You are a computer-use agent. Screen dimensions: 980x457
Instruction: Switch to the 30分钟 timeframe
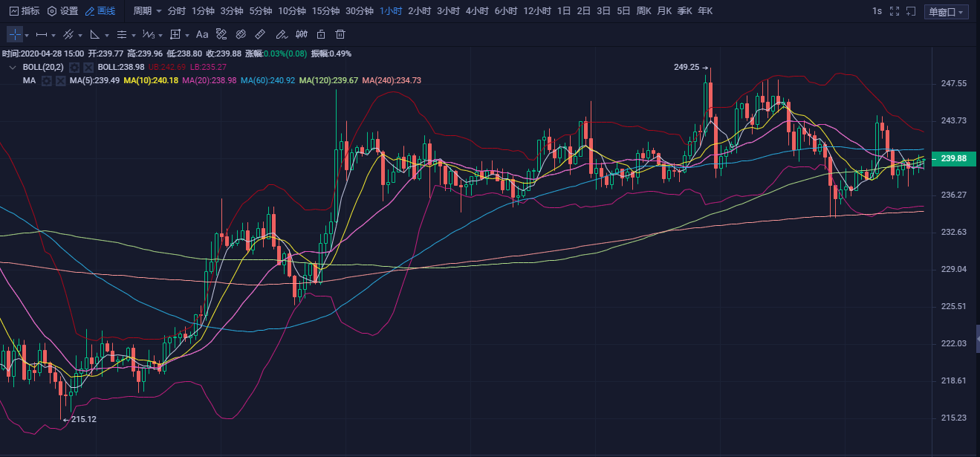pos(360,11)
